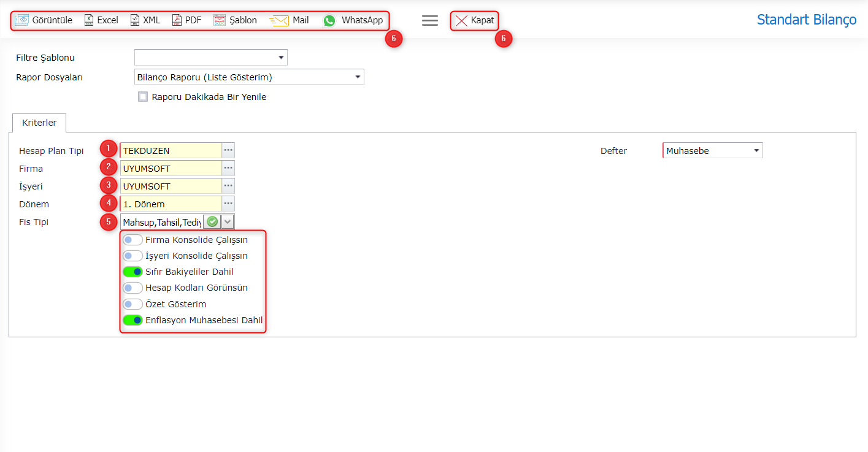Click the Görüntüle eye icon

click(x=22, y=20)
